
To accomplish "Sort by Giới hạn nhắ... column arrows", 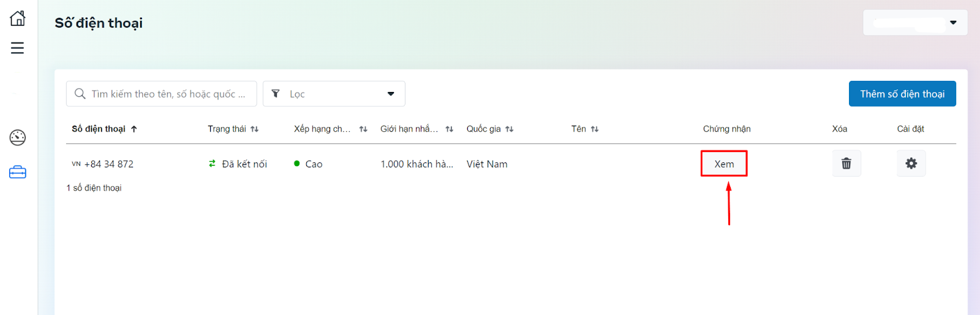I will (x=450, y=129).
